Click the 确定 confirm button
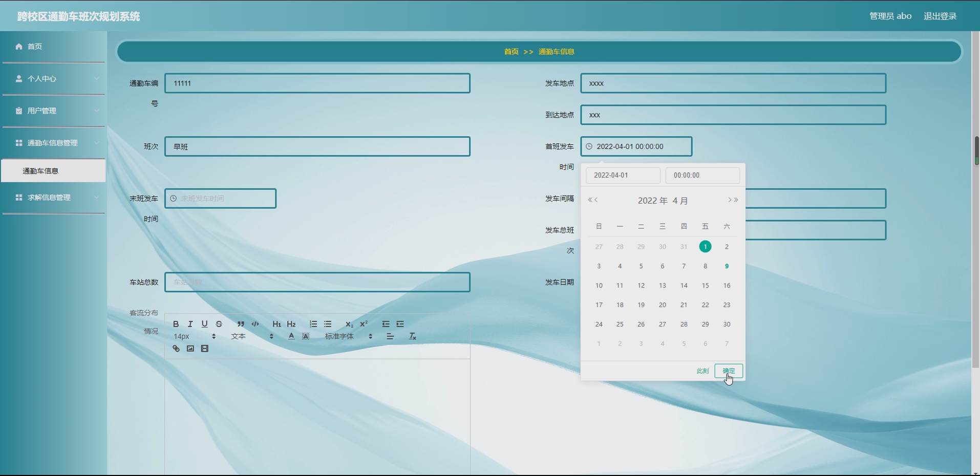Screen dimensions: 980x476 click(729, 371)
